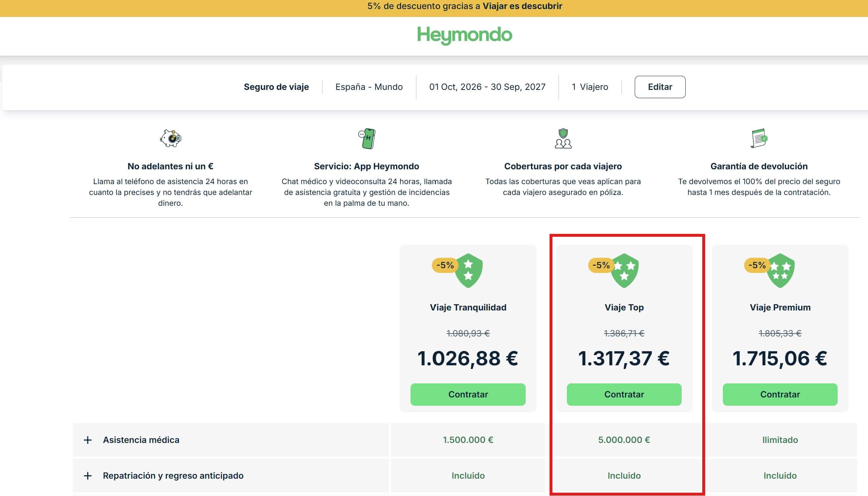Click Incluido under Viaje Tranquilidad
This screenshot has width=868, height=496.
coord(468,476)
